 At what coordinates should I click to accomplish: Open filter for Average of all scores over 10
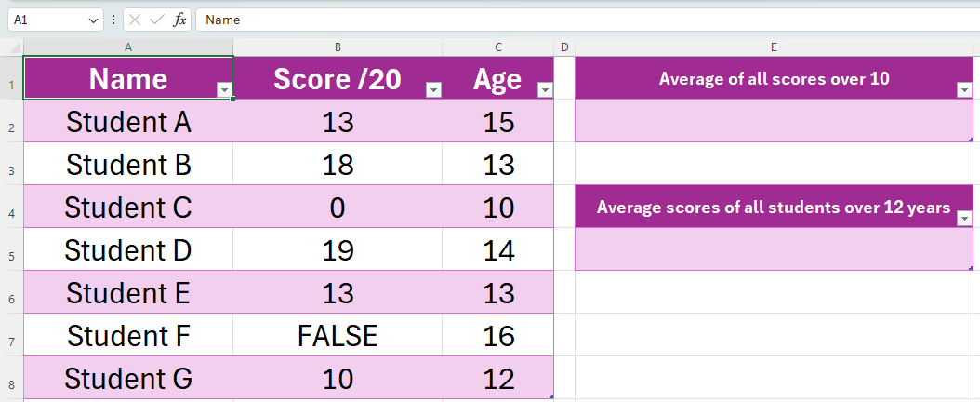[963, 89]
